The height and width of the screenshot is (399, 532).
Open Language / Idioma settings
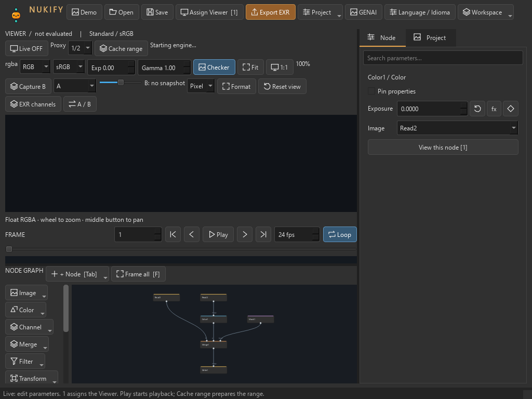(420, 12)
